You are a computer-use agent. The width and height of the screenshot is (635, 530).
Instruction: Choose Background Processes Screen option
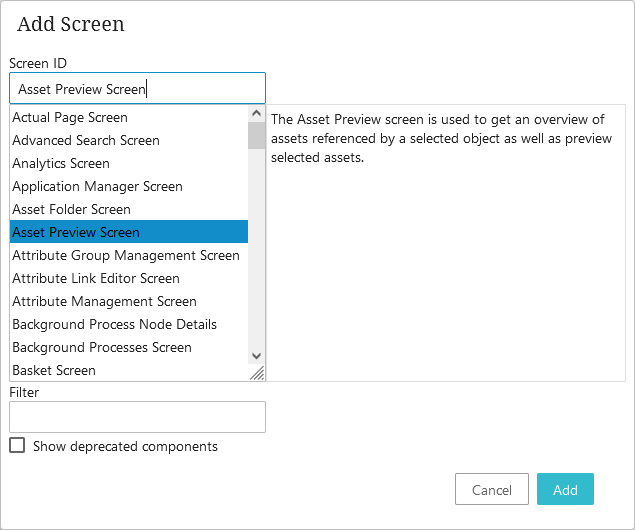(x=102, y=348)
